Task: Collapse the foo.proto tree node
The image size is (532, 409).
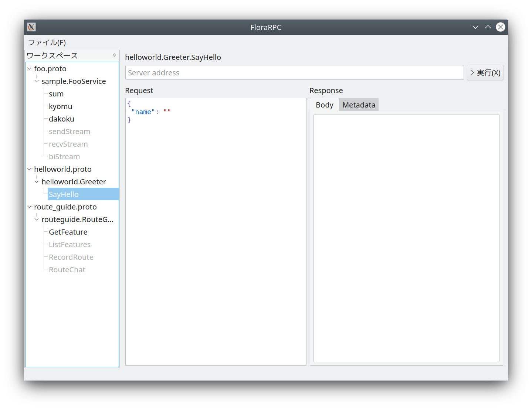Action: pyautogui.click(x=29, y=69)
